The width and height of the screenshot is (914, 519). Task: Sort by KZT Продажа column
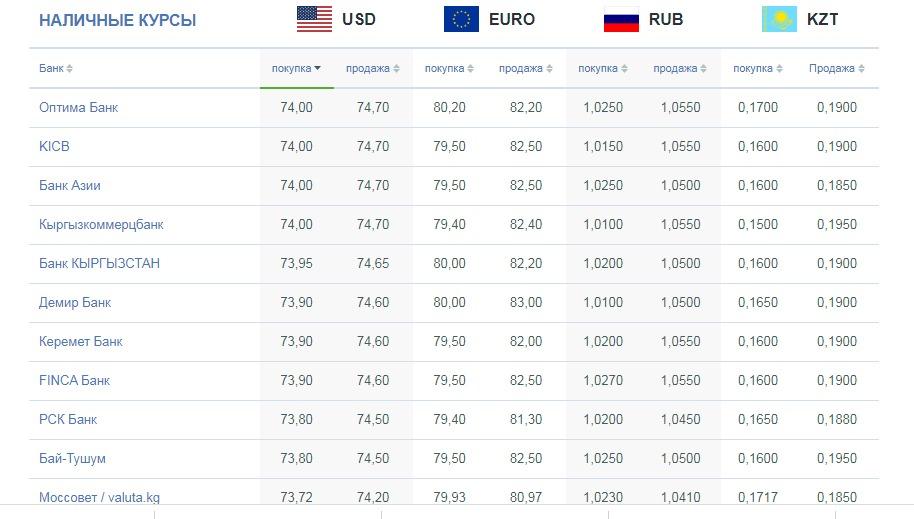click(x=836, y=68)
